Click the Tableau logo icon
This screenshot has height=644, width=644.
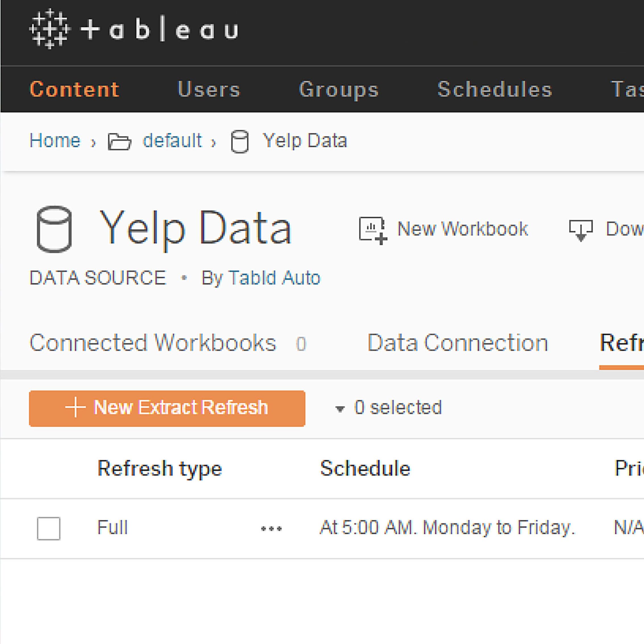(49, 29)
